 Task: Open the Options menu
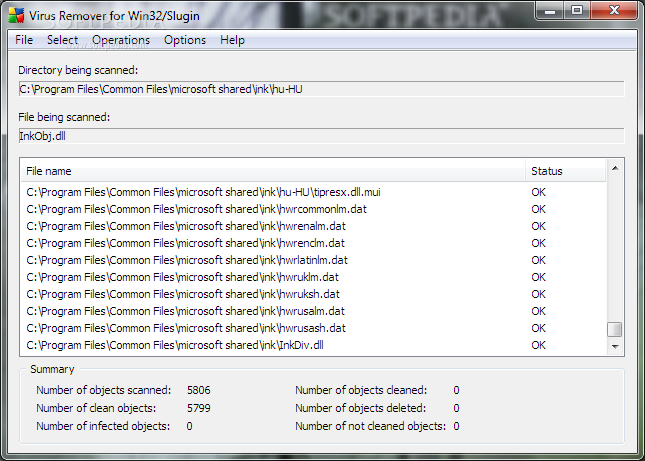[x=185, y=40]
